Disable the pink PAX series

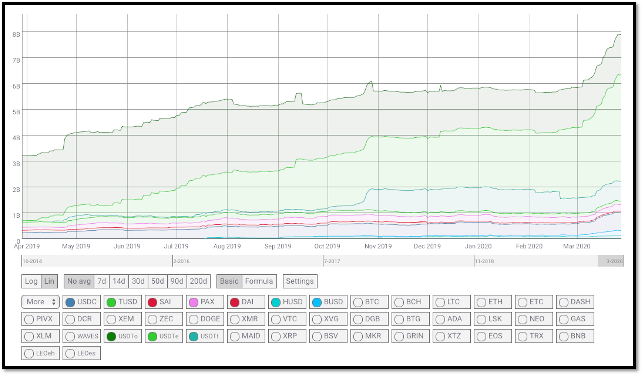[x=205, y=302]
